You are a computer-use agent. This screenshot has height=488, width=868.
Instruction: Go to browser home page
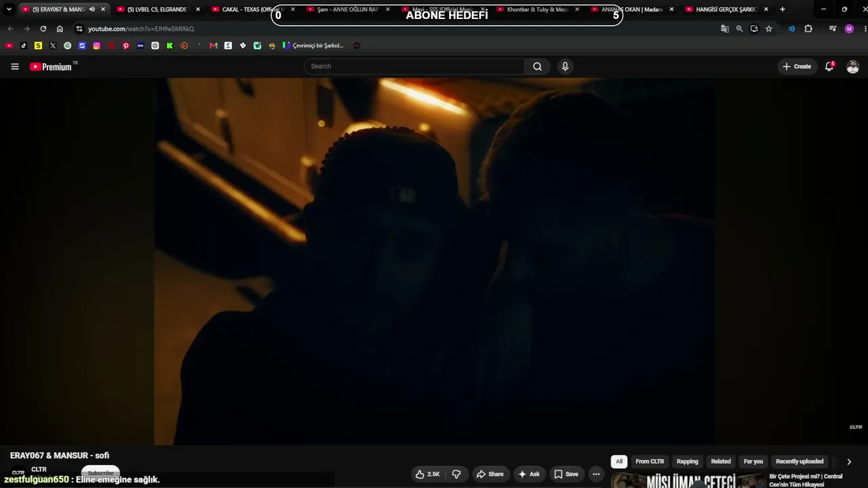click(60, 28)
